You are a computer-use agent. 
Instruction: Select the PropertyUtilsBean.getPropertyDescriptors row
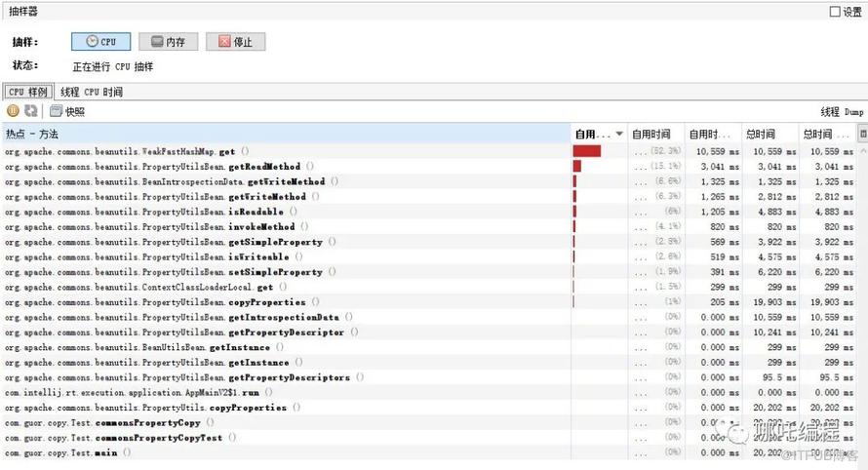(430, 377)
